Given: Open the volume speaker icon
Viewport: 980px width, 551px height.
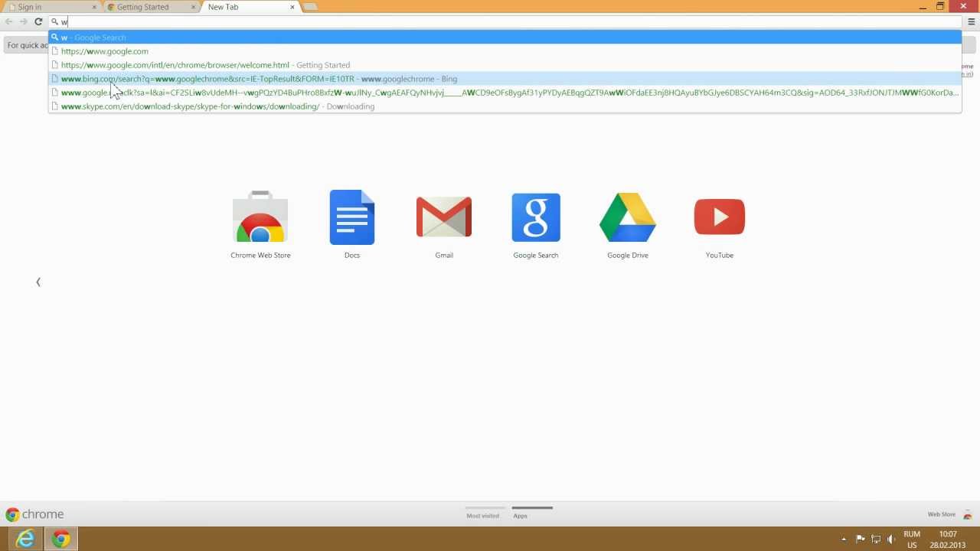Looking at the screenshot, I should [x=891, y=540].
